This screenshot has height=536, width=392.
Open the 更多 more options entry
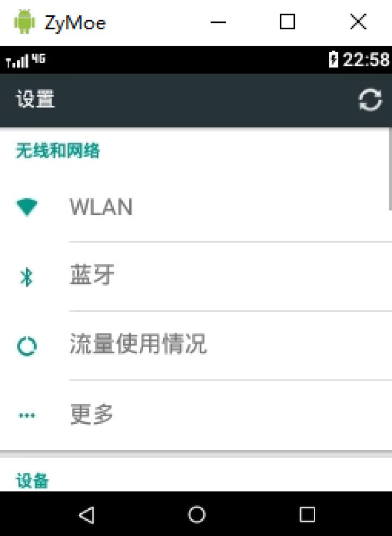point(196,415)
